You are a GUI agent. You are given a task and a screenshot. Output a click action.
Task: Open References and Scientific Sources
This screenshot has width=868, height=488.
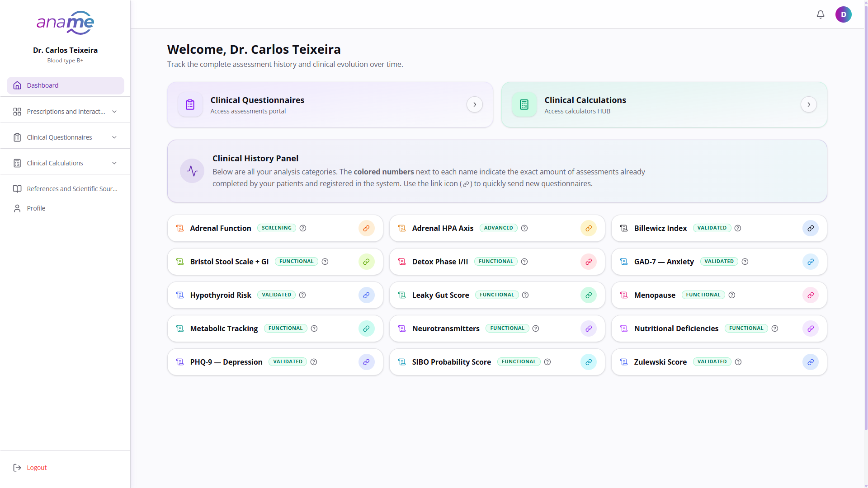coord(66,189)
